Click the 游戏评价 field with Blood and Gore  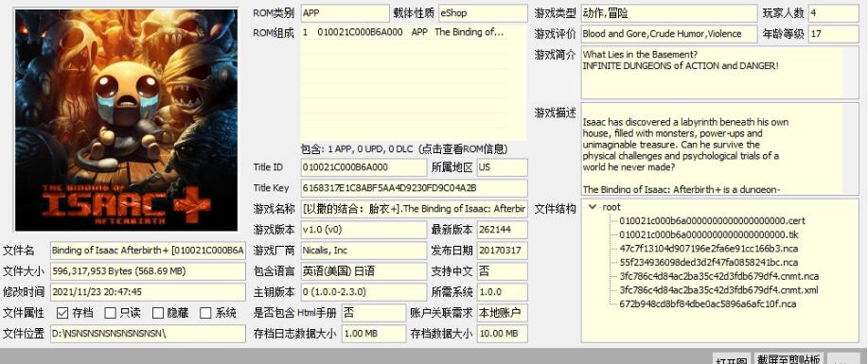(x=668, y=34)
